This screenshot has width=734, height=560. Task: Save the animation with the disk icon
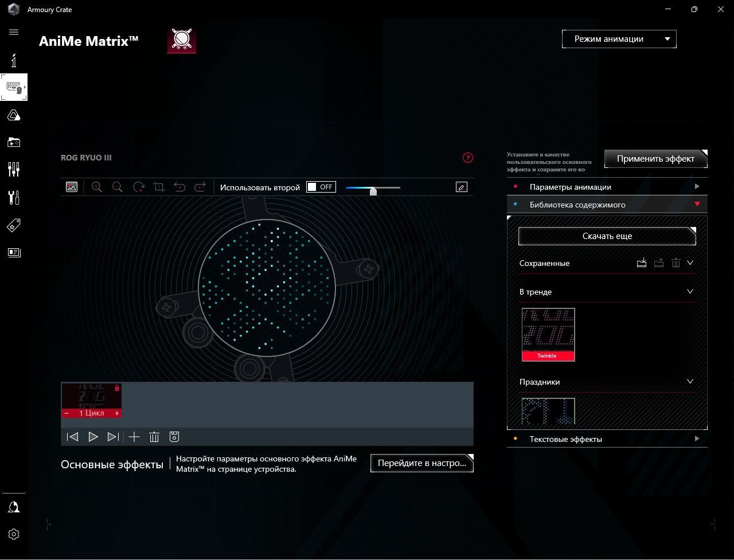175,437
